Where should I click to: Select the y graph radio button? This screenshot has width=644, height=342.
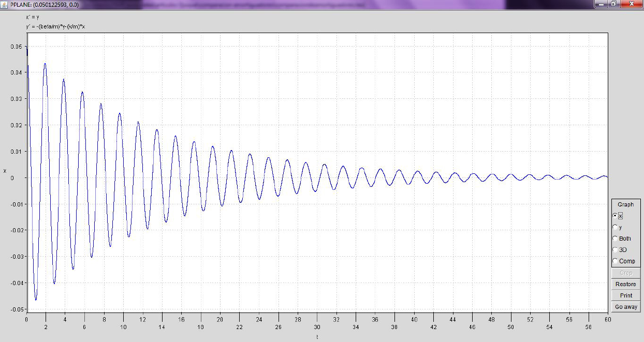[x=615, y=227]
